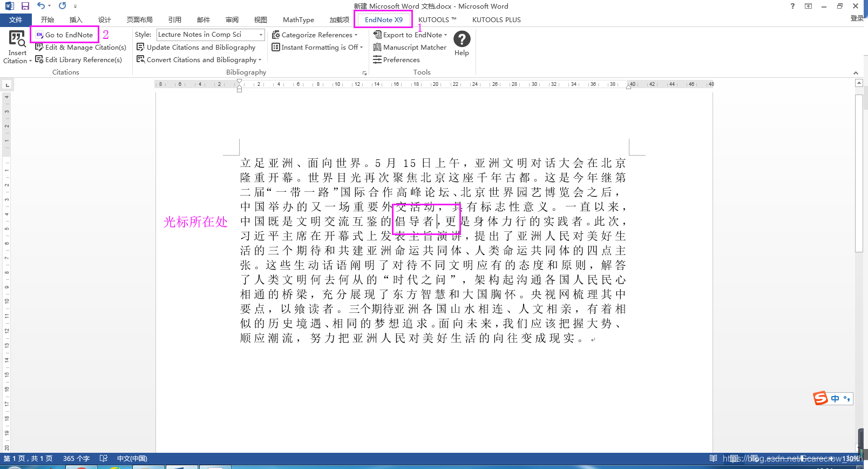Click Edit Library Reference(s)
Image resolution: width=868 pixels, height=469 pixels.
78,59
